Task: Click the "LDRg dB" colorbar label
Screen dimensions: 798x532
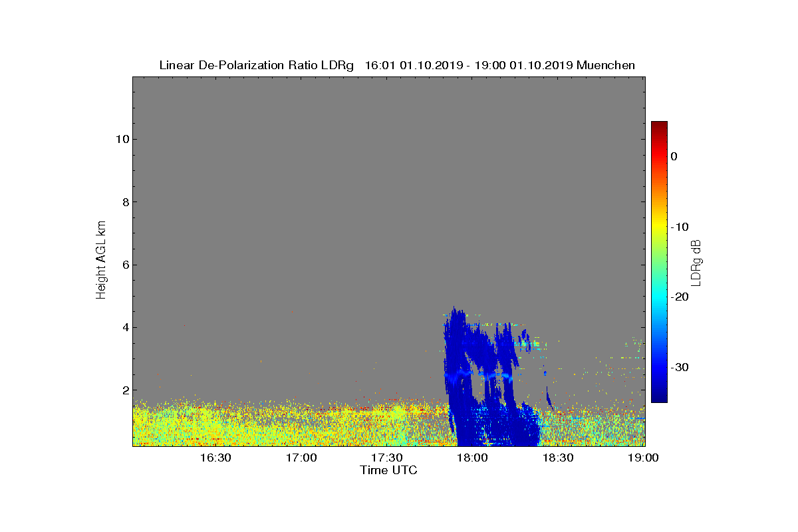Action: (x=696, y=262)
